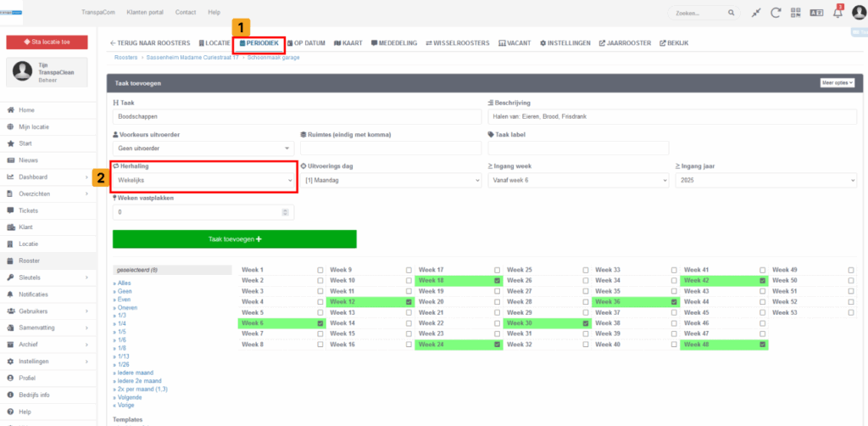
Task: Click the Taak field containing Boodschappen
Action: pyautogui.click(x=298, y=117)
